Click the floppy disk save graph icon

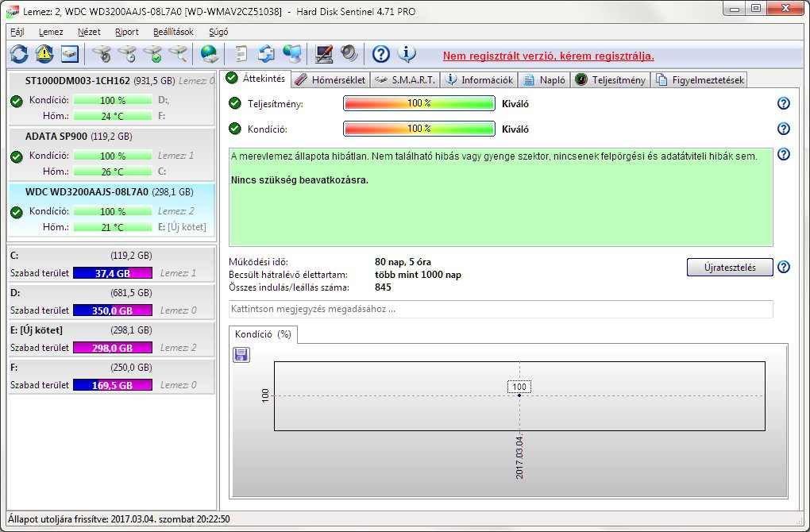pyautogui.click(x=241, y=354)
